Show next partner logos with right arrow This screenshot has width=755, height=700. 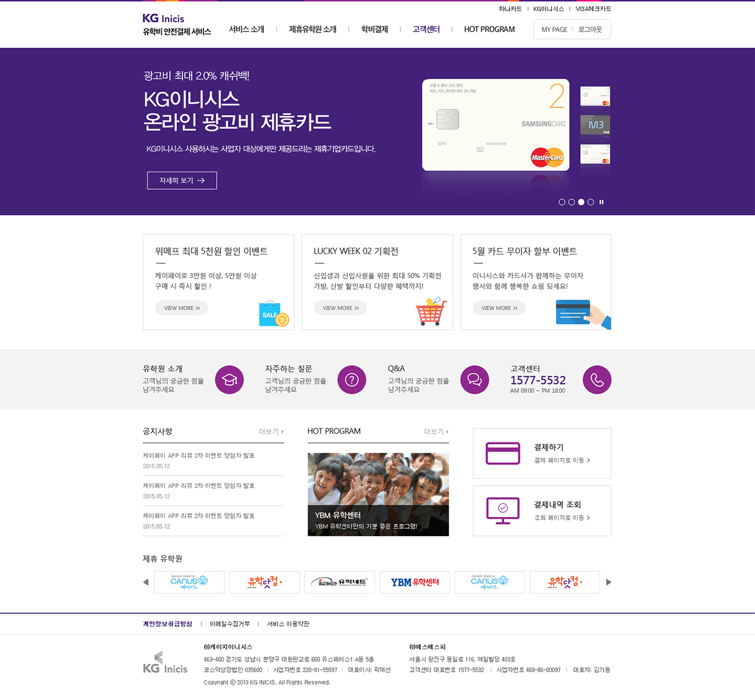coord(609,582)
